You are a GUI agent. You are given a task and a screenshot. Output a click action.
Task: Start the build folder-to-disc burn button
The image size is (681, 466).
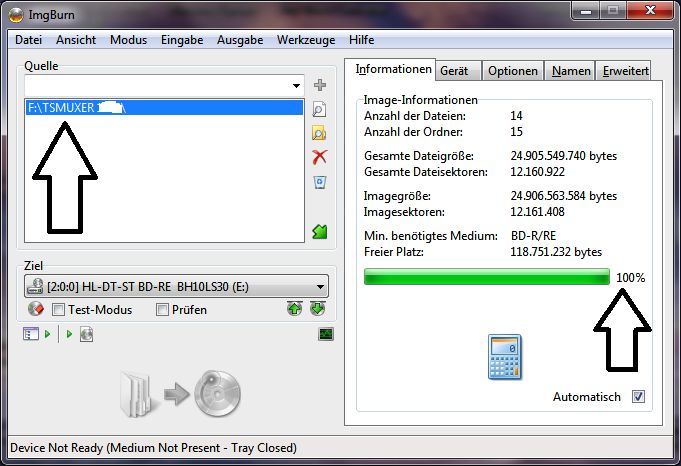click(x=180, y=394)
